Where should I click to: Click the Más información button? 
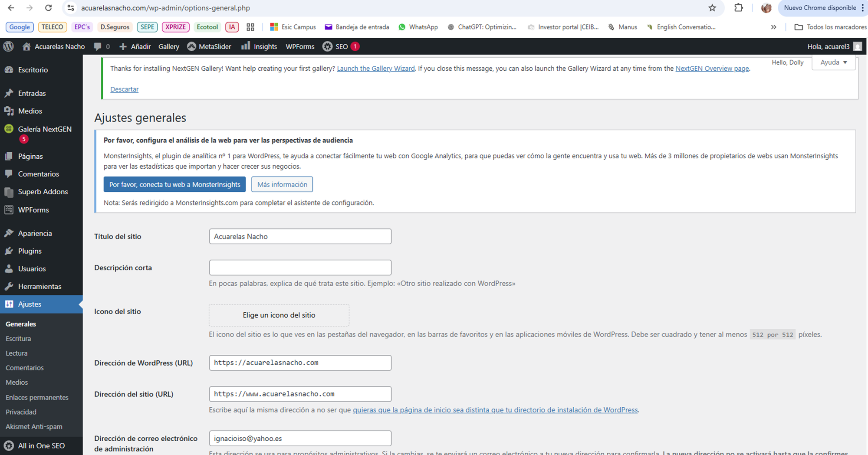[x=282, y=184]
